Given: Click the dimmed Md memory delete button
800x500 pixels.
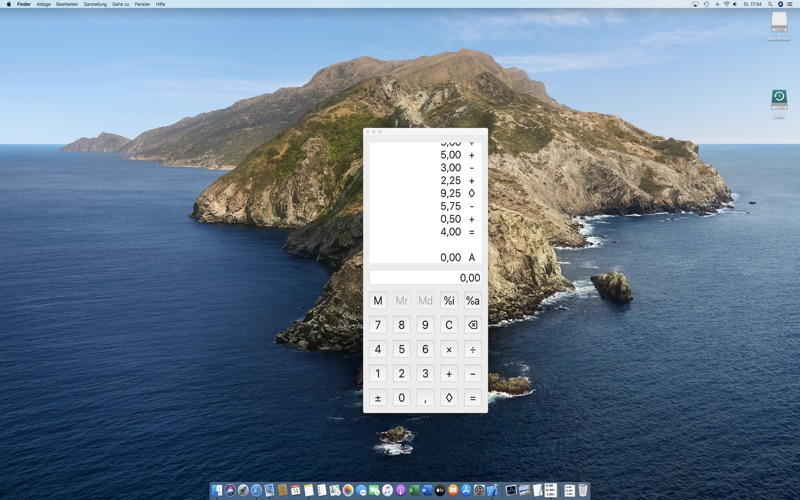Looking at the screenshot, I should 425,301.
